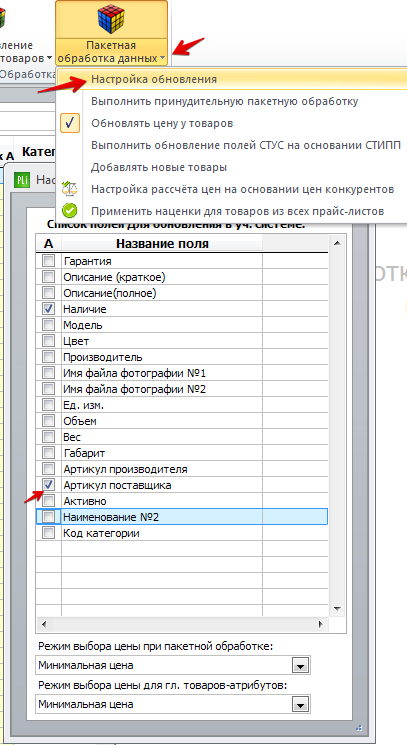Check the Наименование №2 checkbox
The height and width of the screenshot is (745, 407).
point(48,517)
